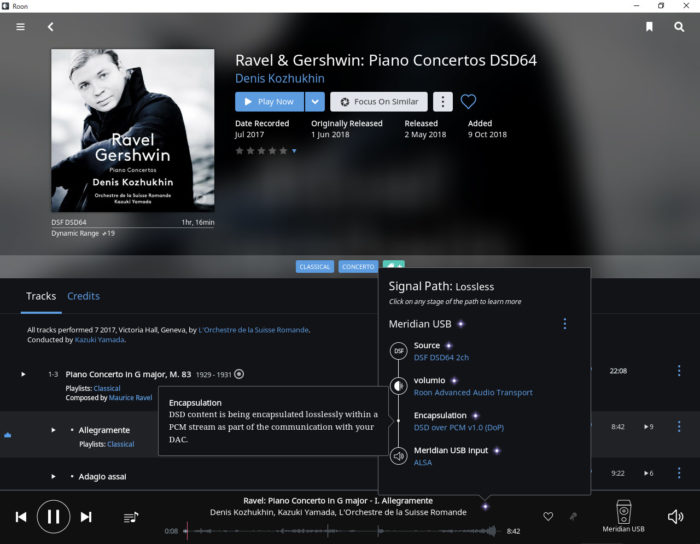
Task: Select DSD over PCM v1.0 (DoP) stage
Action: (458, 428)
